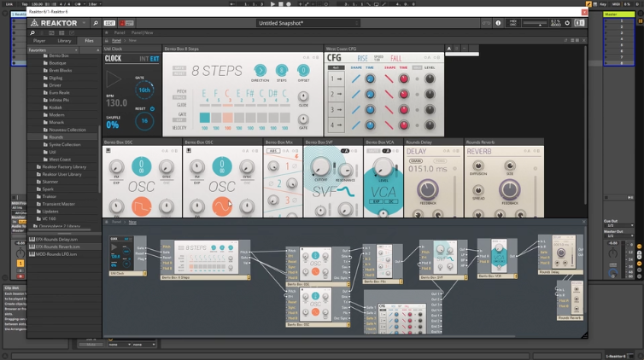Click SVF filter shape curve icon
Viewport: 644px width, 360px height.
click(x=346, y=191)
